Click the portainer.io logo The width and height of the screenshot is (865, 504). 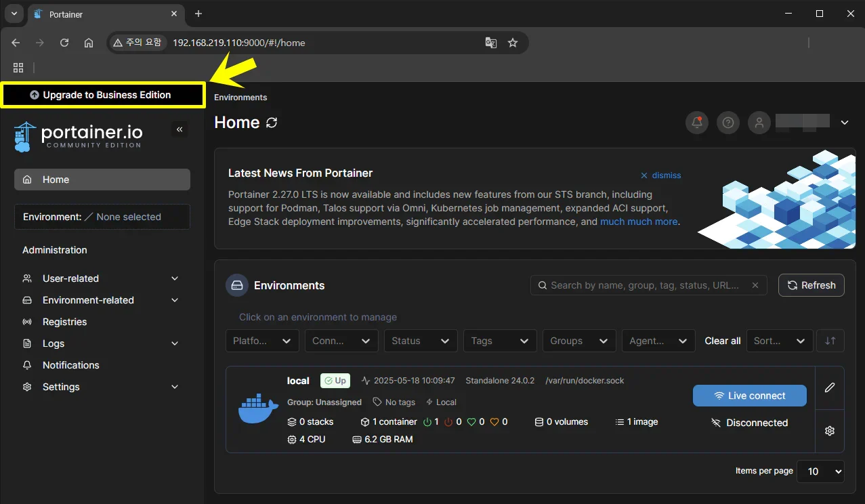78,136
